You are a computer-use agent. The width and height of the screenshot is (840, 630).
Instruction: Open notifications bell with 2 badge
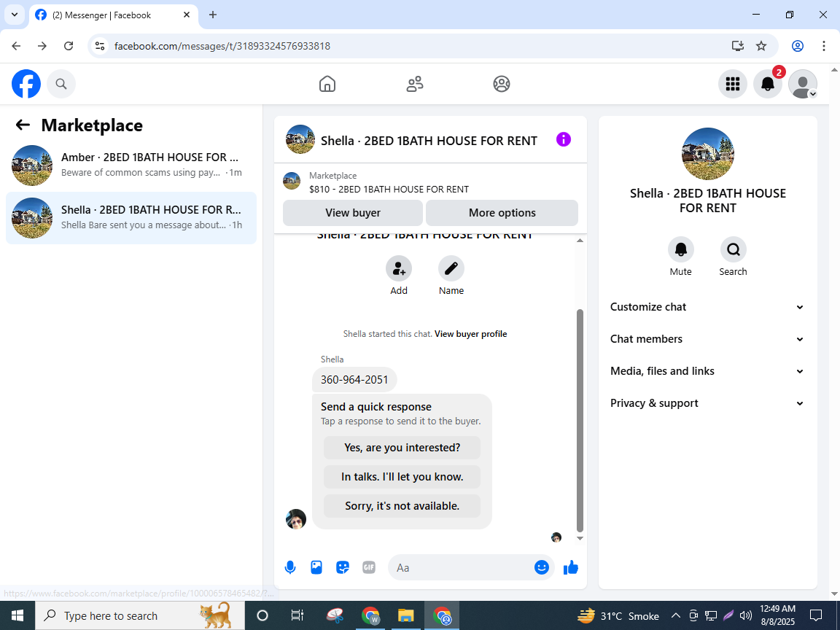pos(768,84)
